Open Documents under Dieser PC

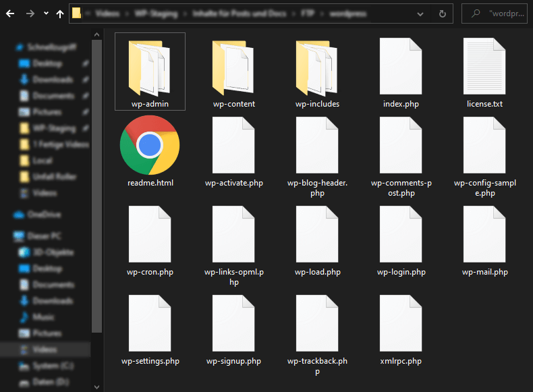click(47, 285)
